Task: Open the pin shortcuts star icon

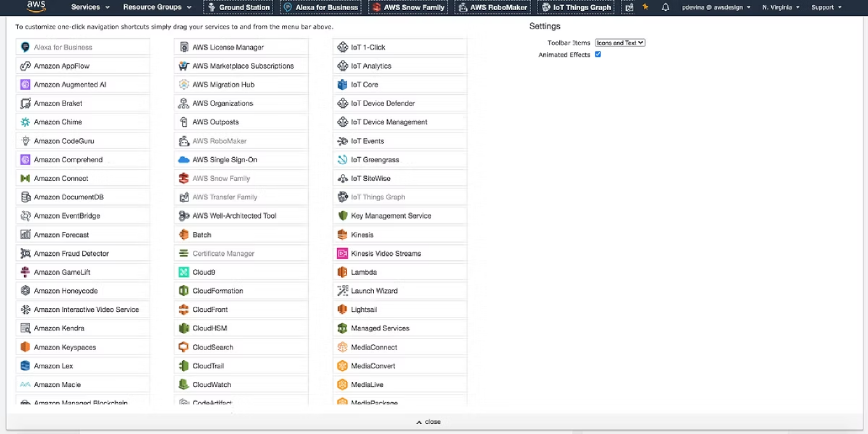Action: coord(646,7)
